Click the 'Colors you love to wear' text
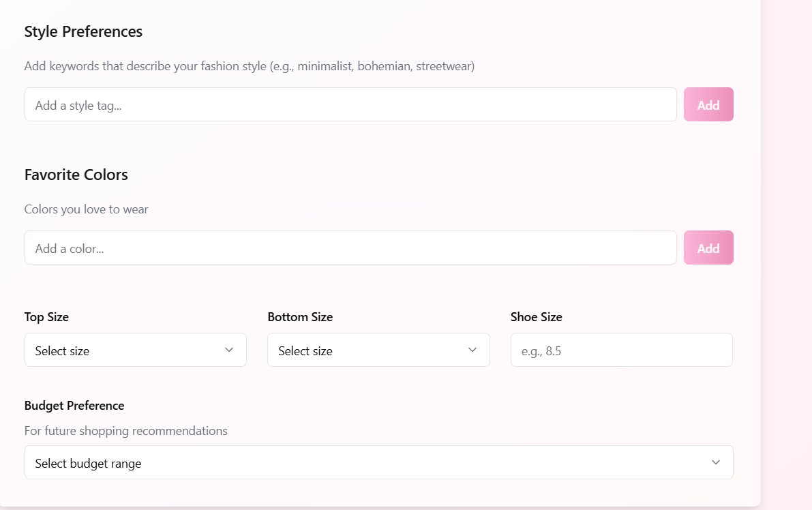812x510 pixels. (x=86, y=209)
